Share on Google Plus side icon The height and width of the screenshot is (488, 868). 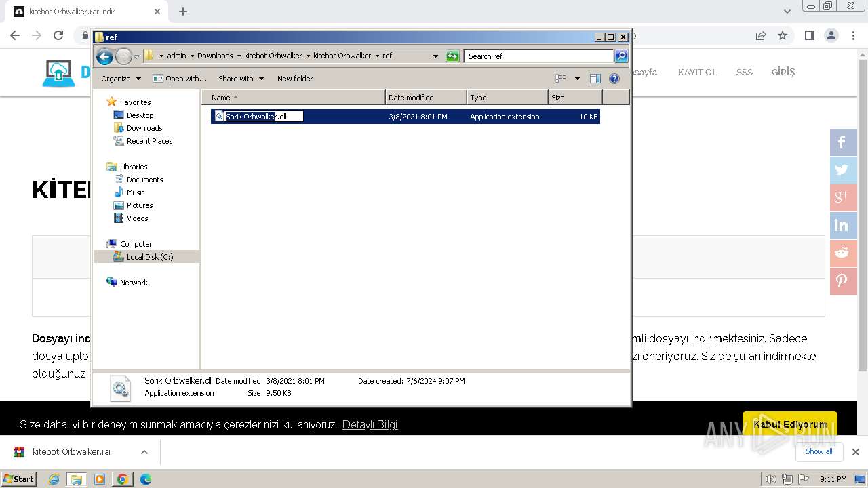pyautogui.click(x=844, y=198)
